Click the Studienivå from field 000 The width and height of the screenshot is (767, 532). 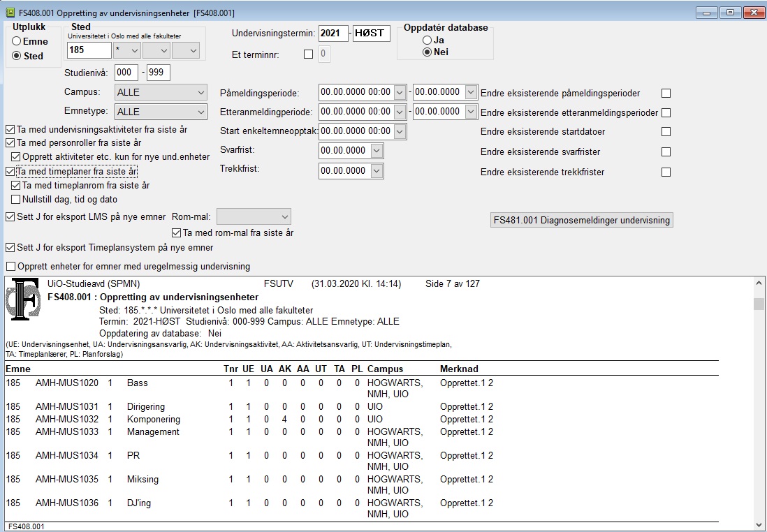[126, 73]
